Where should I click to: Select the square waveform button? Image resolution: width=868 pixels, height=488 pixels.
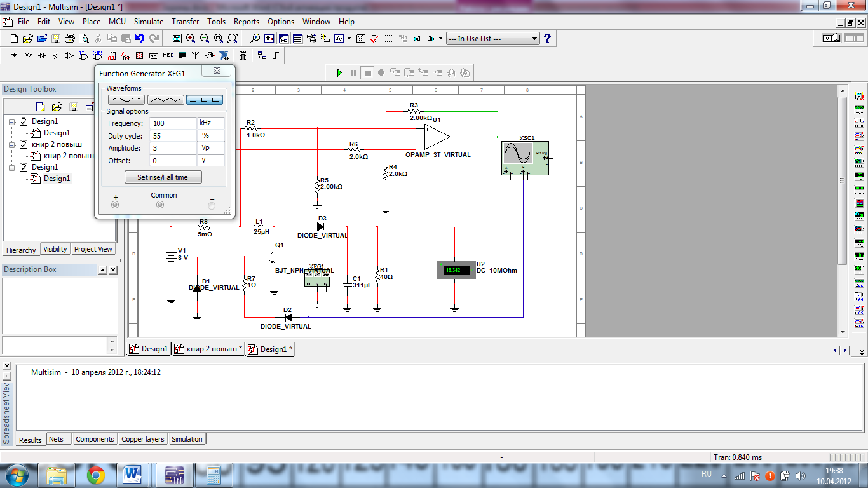pyautogui.click(x=205, y=100)
